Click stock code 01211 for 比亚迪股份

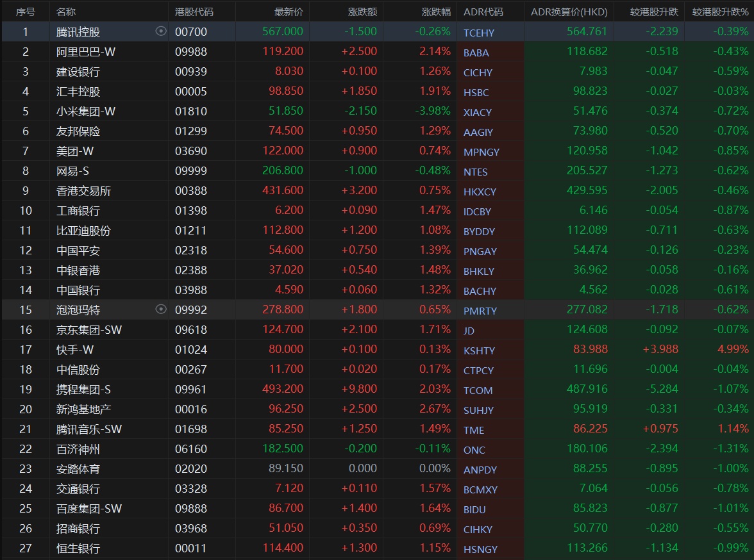[191, 231]
